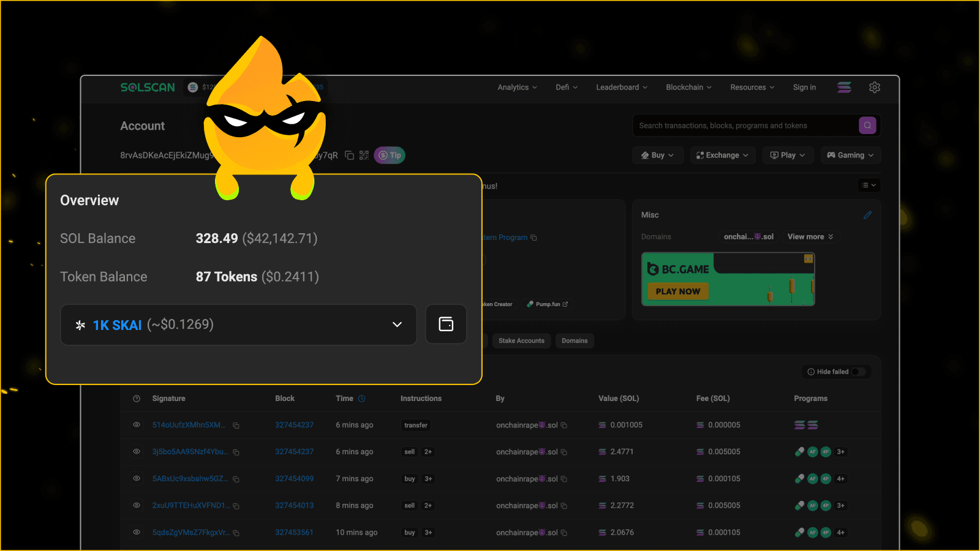980x551 pixels.
Task: Toggle eye icon for 514oUufzXMhn5XM row
Action: [137, 425]
